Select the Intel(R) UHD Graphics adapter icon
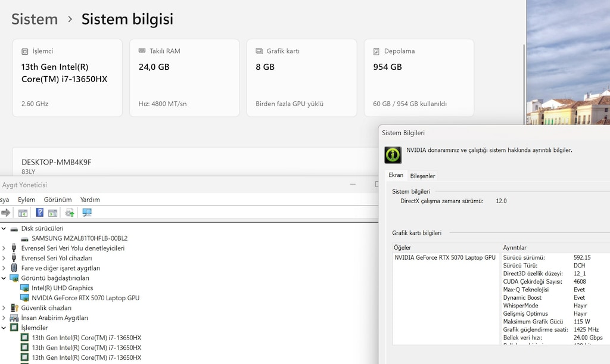 [x=24, y=288]
